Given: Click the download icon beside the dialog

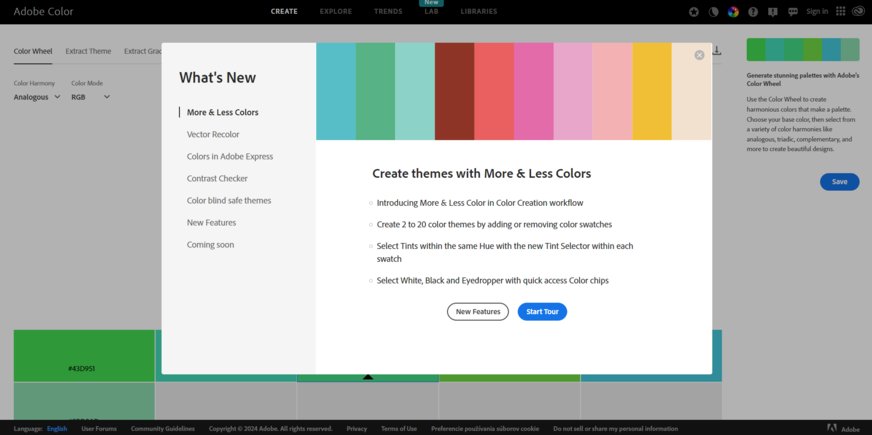Looking at the screenshot, I should pyautogui.click(x=717, y=51).
